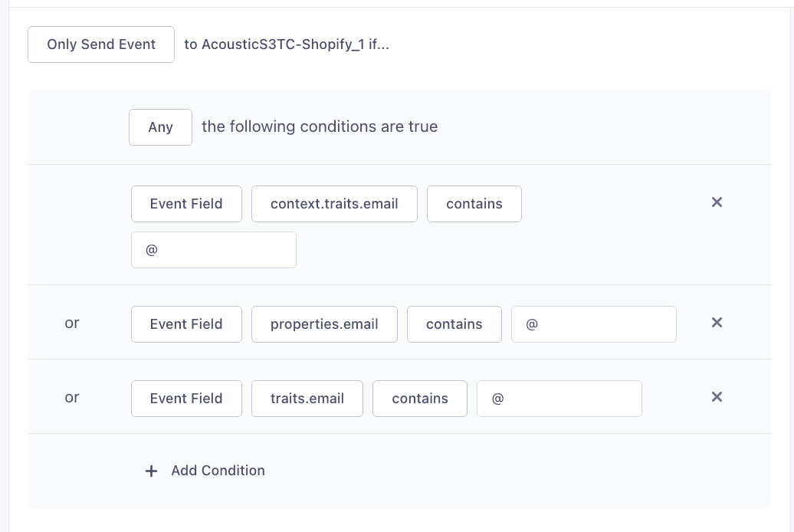The width and height of the screenshot is (794, 532).
Task: Open the 'contains' operator dropdown for context.traits.email
Action: 474,203
